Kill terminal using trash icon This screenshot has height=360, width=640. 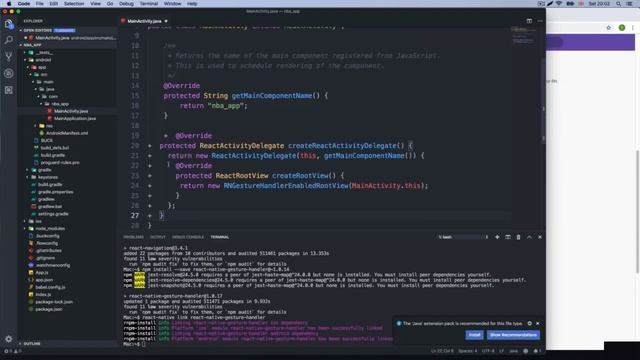518,237
